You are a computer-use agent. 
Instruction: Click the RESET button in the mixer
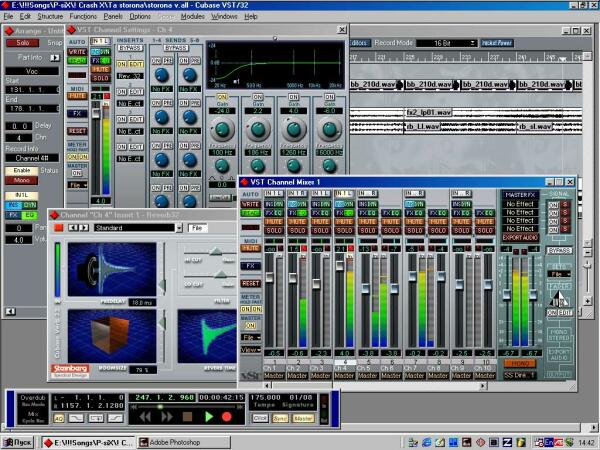point(251,283)
